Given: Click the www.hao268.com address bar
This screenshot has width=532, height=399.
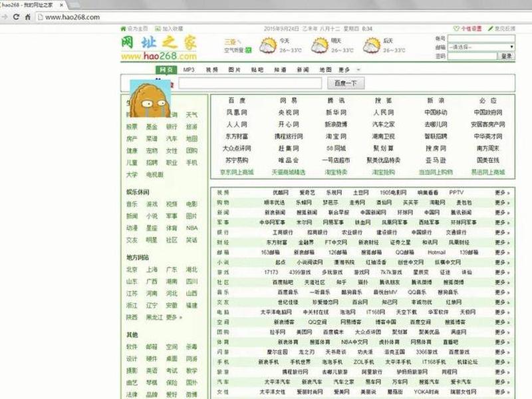Looking at the screenshot, I should tap(72, 17).
